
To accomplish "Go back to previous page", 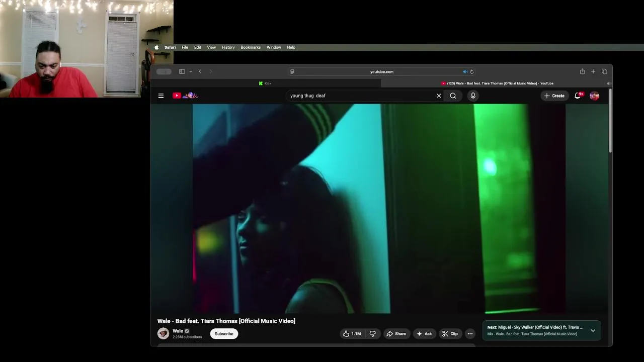I will tap(200, 71).
